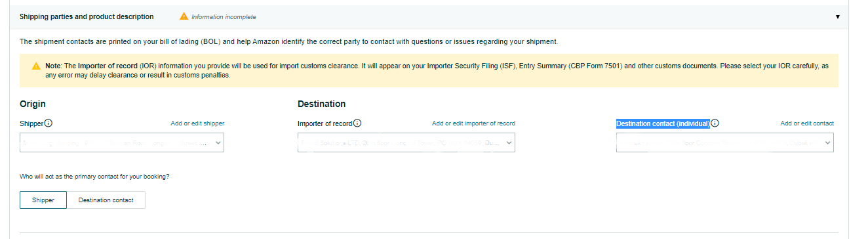Open the Shipper info tooltip icon
This screenshot has width=868, height=239.
click(x=49, y=123)
